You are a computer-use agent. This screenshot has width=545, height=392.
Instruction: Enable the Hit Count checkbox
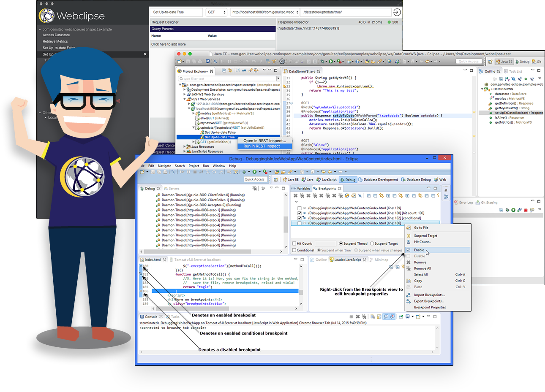(x=294, y=243)
